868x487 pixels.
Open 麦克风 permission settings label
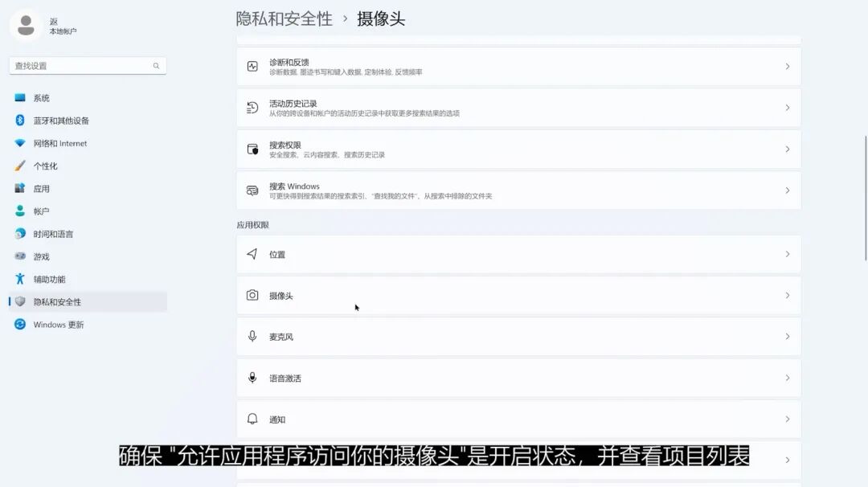(x=280, y=337)
